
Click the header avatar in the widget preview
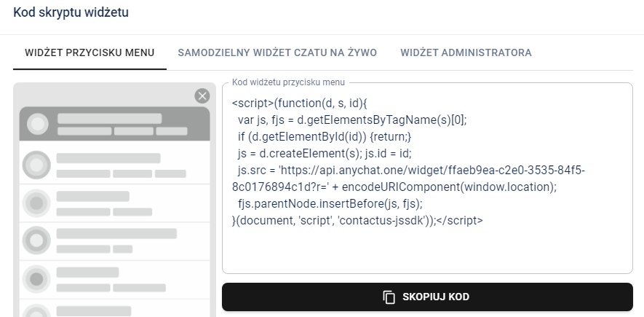click(38, 125)
